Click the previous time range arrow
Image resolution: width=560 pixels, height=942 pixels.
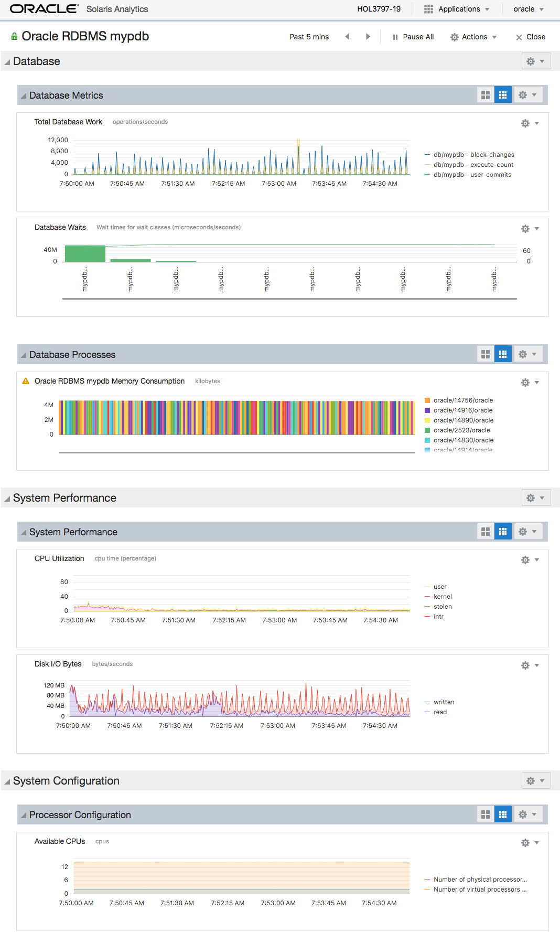pyautogui.click(x=347, y=37)
